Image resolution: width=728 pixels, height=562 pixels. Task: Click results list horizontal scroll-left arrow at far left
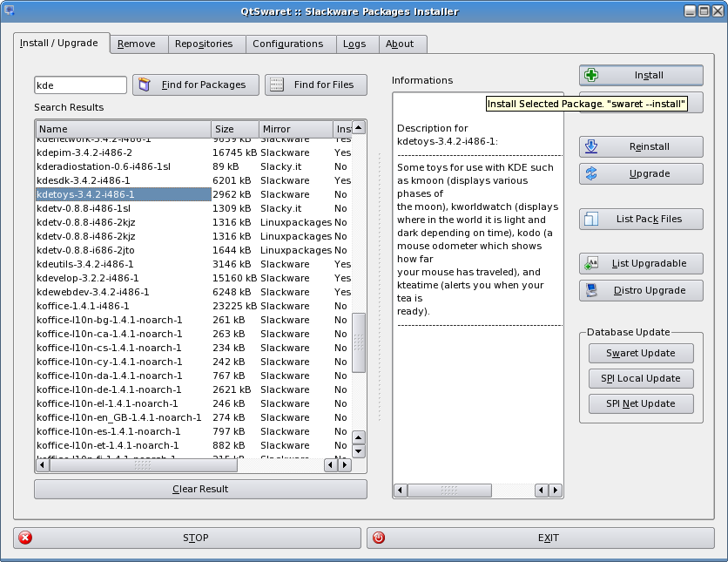coord(43,465)
